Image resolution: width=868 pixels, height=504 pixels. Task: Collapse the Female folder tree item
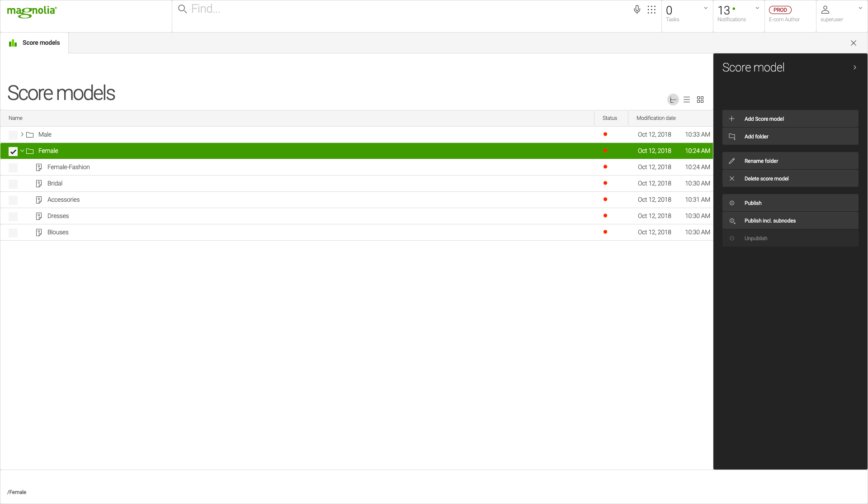[22, 151]
